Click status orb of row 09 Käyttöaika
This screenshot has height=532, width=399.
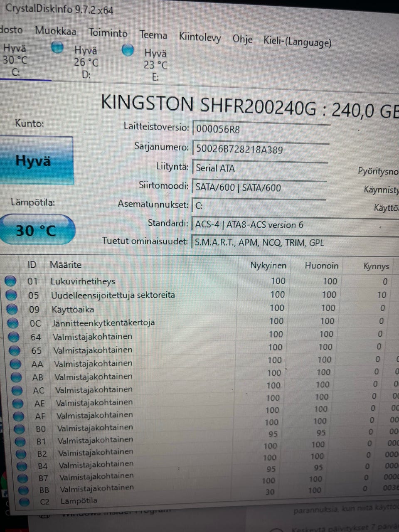[12, 309]
